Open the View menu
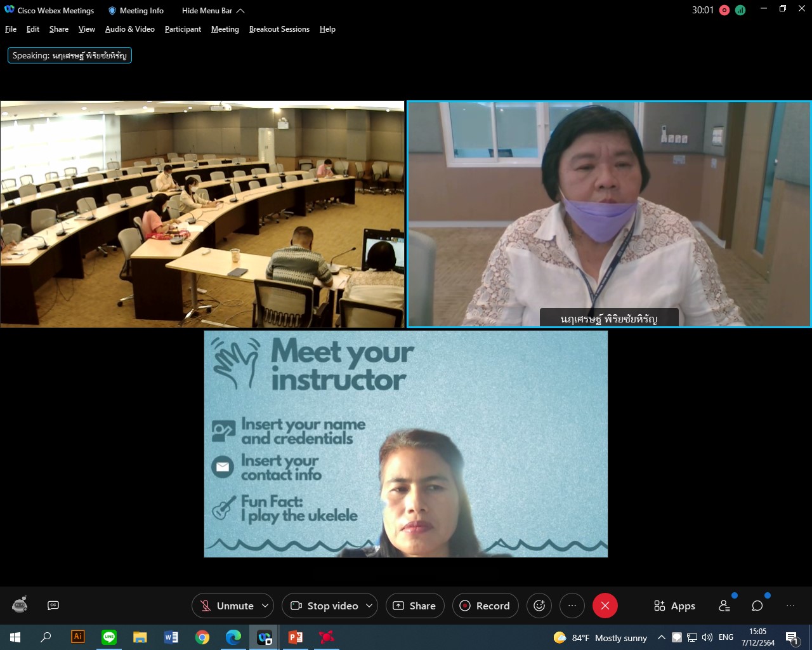This screenshot has width=812, height=650. 87,29
